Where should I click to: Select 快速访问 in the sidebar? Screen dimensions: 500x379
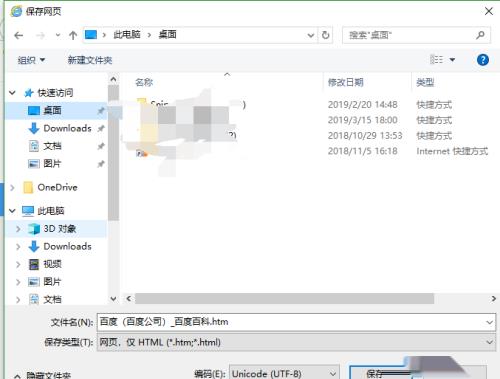click(55, 93)
